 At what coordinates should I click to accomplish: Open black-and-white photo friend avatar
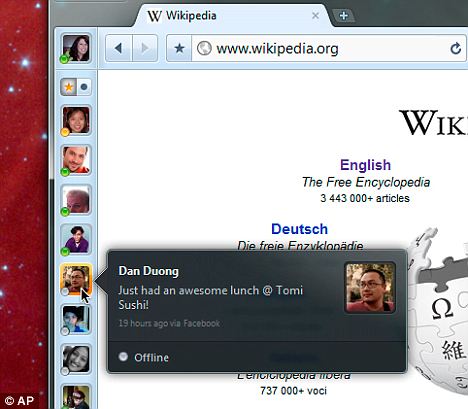click(x=76, y=359)
